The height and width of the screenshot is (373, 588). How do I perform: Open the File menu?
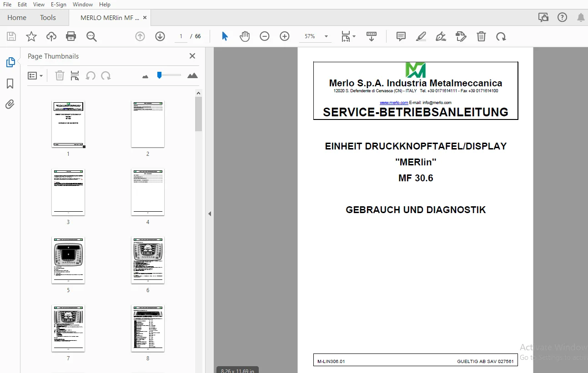(x=7, y=5)
